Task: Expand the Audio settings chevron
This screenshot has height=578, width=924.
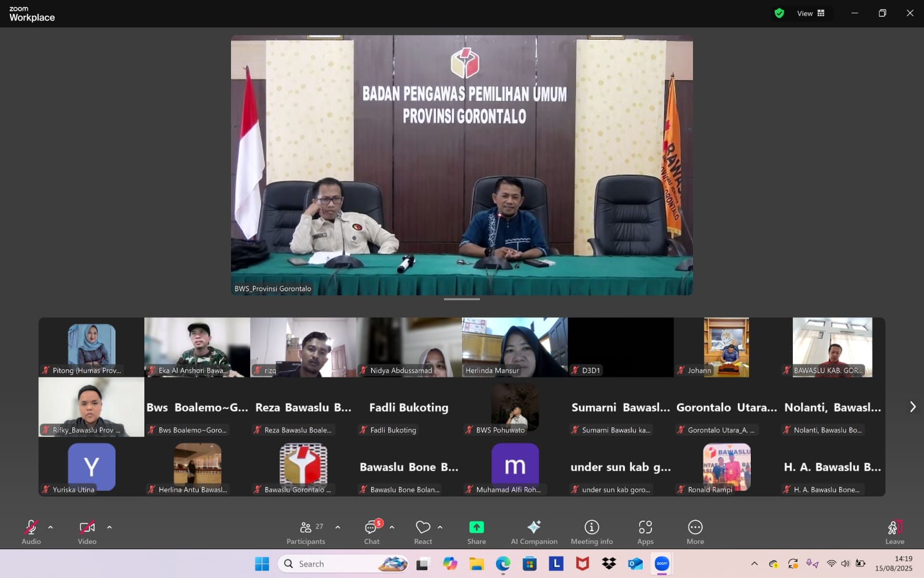Action: (x=51, y=527)
